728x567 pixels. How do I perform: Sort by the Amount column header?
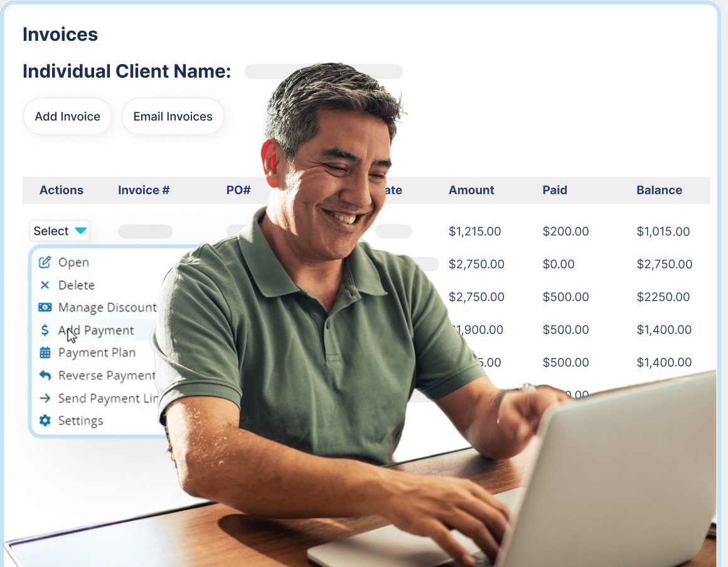(471, 190)
